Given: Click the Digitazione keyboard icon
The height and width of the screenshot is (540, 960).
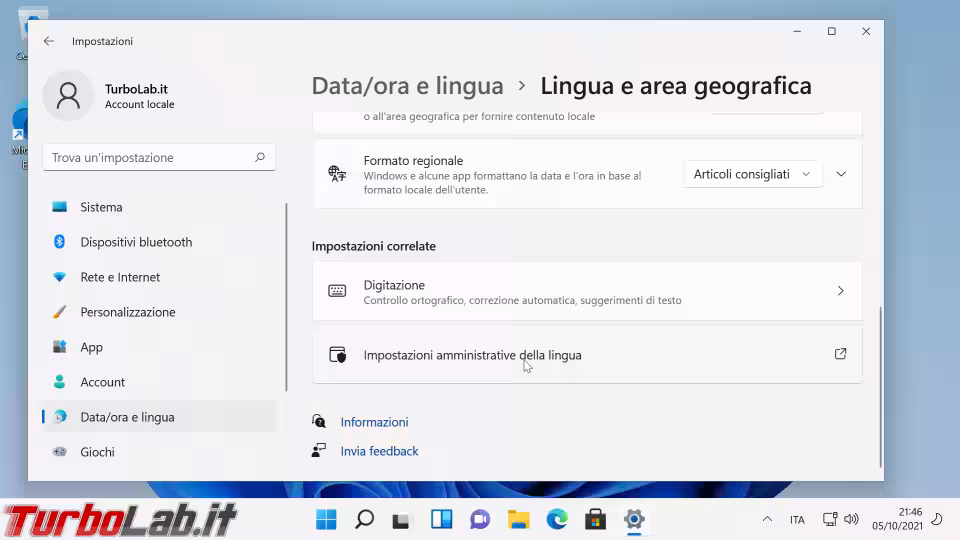Looking at the screenshot, I should [x=337, y=291].
